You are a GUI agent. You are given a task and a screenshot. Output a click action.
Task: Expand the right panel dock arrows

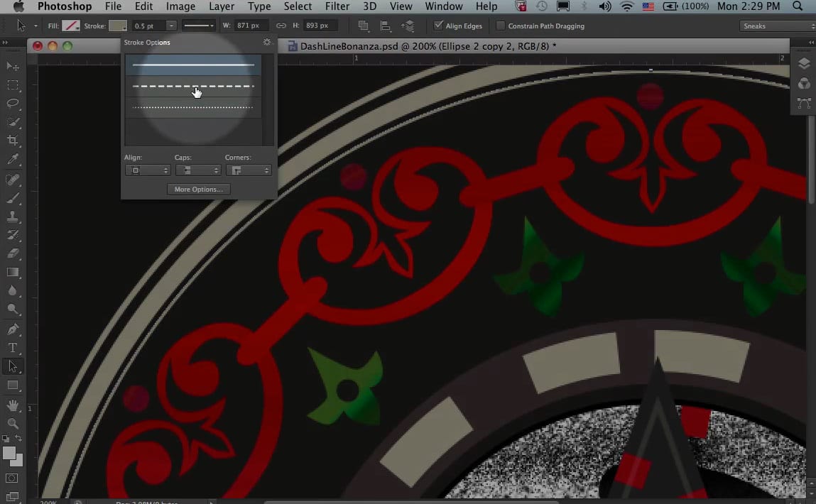(811, 43)
